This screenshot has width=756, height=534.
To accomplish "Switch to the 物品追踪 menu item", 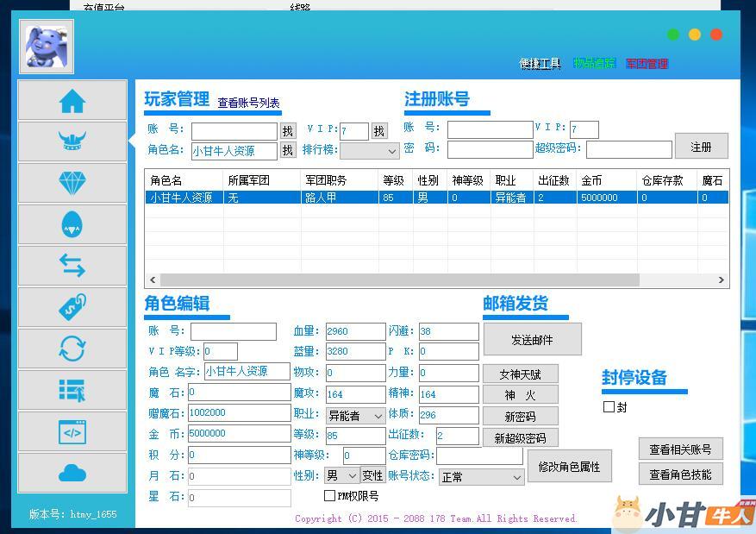I will 594,64.
